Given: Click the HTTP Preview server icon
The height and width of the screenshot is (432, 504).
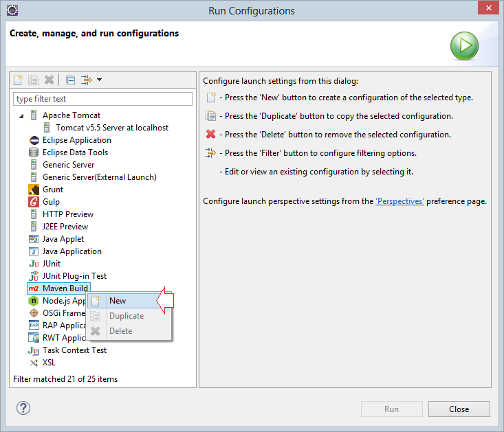Looking at the screenshot, I should [x=34, y=214].
